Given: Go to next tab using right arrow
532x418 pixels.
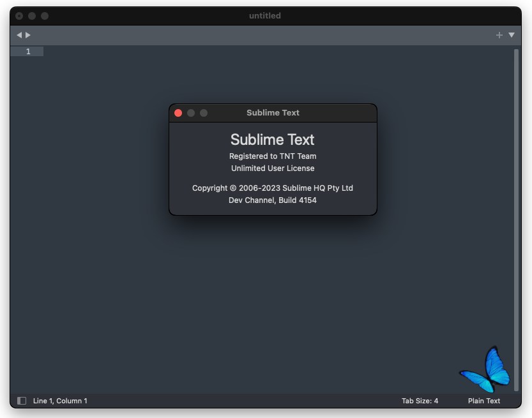Looking at the screenshot, I should pos(28,35).
